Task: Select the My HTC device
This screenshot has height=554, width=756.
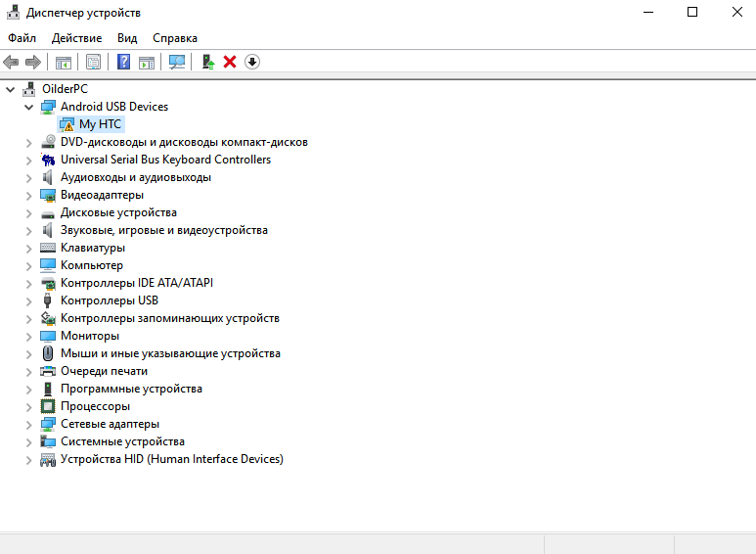Action: [100, 124]
